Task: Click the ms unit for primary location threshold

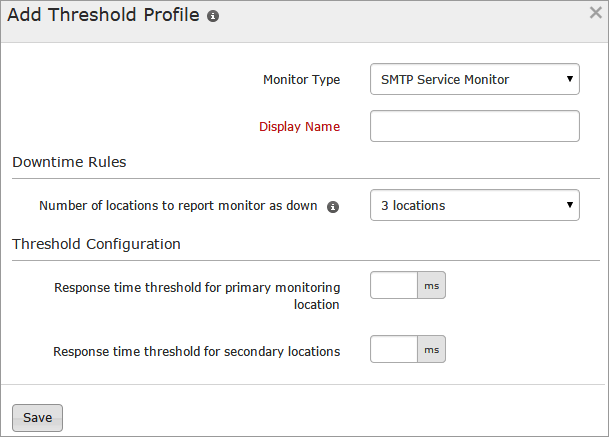Action: [431, 286]
